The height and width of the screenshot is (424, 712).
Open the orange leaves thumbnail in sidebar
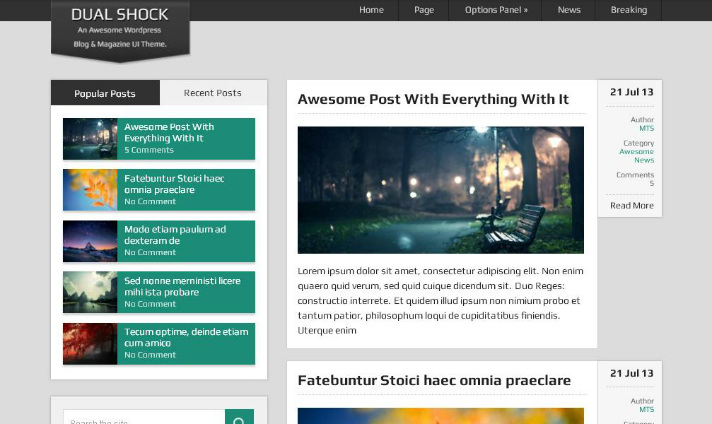click(90, 190)
